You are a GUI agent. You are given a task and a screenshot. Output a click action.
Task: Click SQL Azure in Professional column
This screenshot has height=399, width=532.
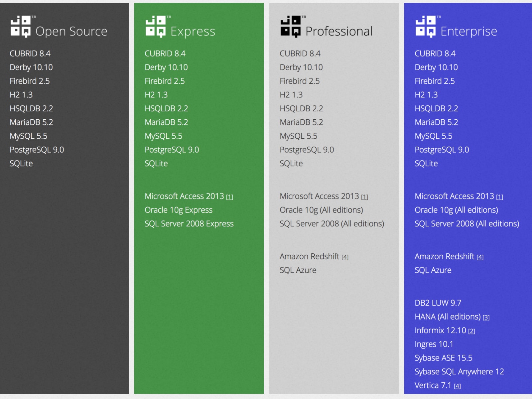coord(298,270)
